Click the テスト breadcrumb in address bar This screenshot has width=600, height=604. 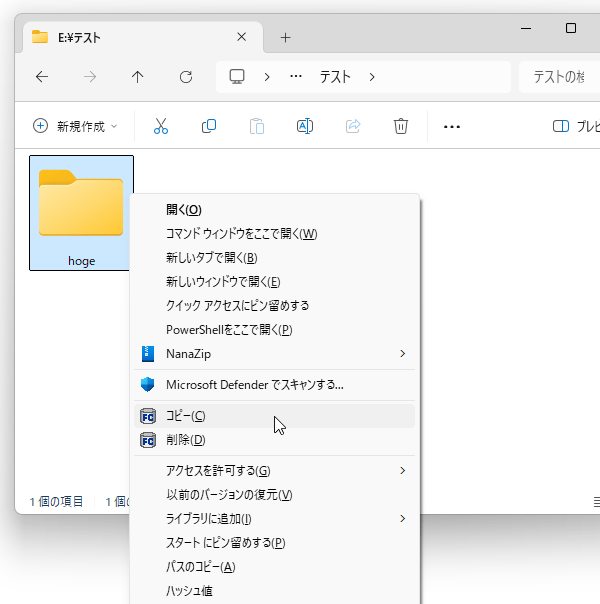pos(335,77)
